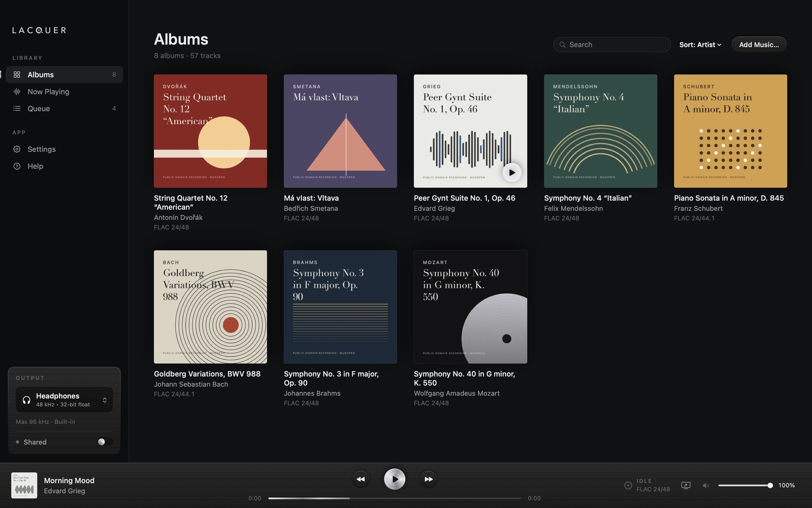812x508 pixels.
Task: Open the Queue view
Action: tap(64, 108)
